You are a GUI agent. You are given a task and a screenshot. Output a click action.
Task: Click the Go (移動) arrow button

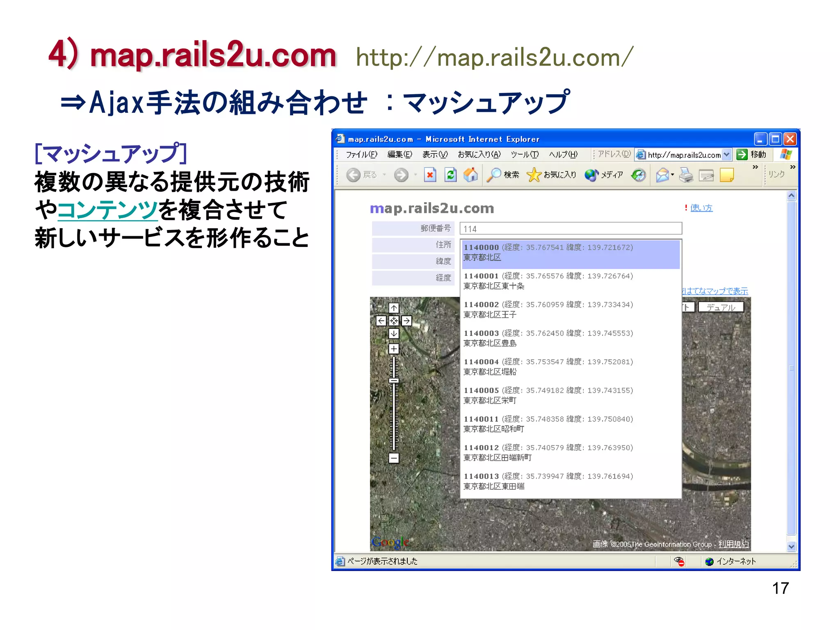coord(752,155)
